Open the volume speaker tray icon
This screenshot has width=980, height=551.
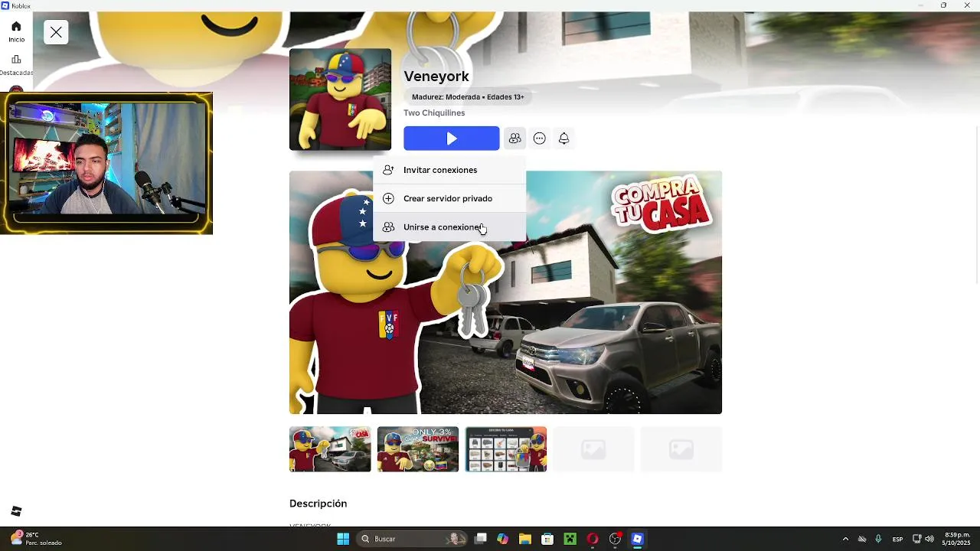(x=929, y=539)
